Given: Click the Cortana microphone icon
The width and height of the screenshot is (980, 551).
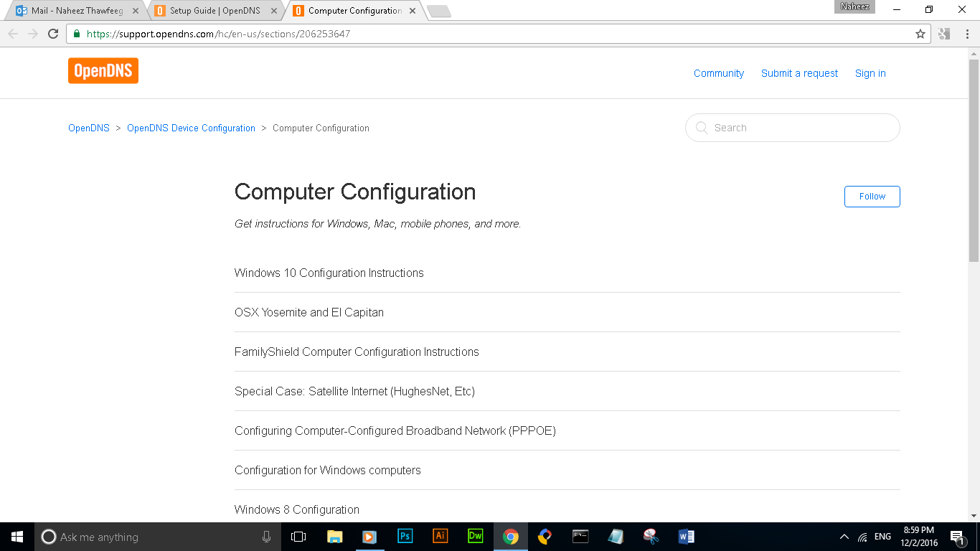Looking at the screenshot, I should coord(266,537).
